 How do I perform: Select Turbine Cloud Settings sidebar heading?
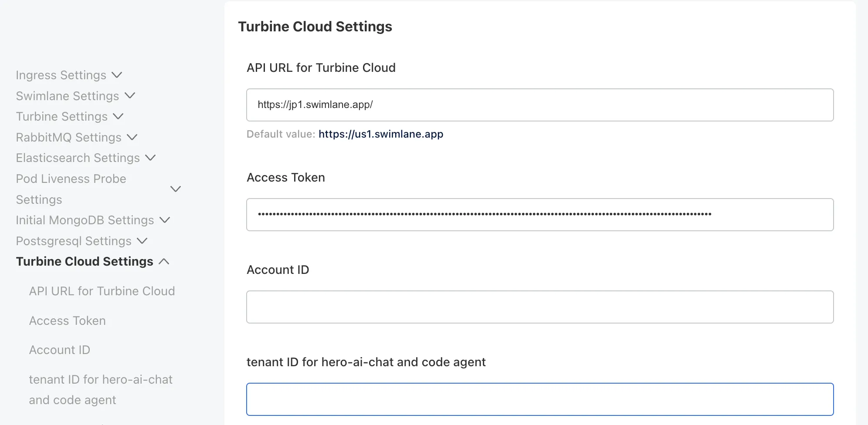tap(85, 261)
